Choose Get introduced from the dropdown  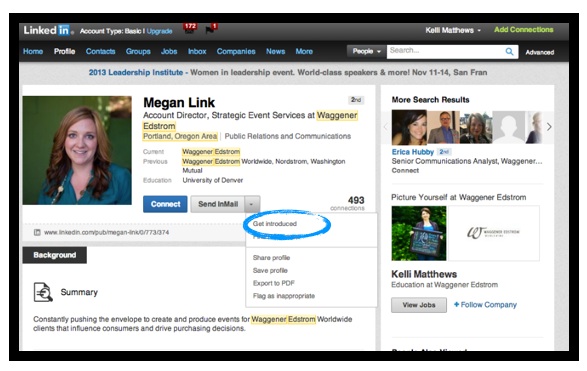(x=275, y=223)
